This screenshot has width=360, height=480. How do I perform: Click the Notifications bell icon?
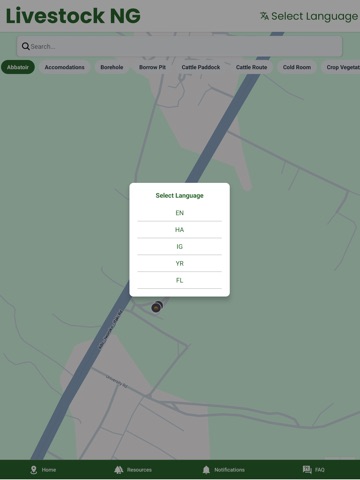click(x=206, y=470)
